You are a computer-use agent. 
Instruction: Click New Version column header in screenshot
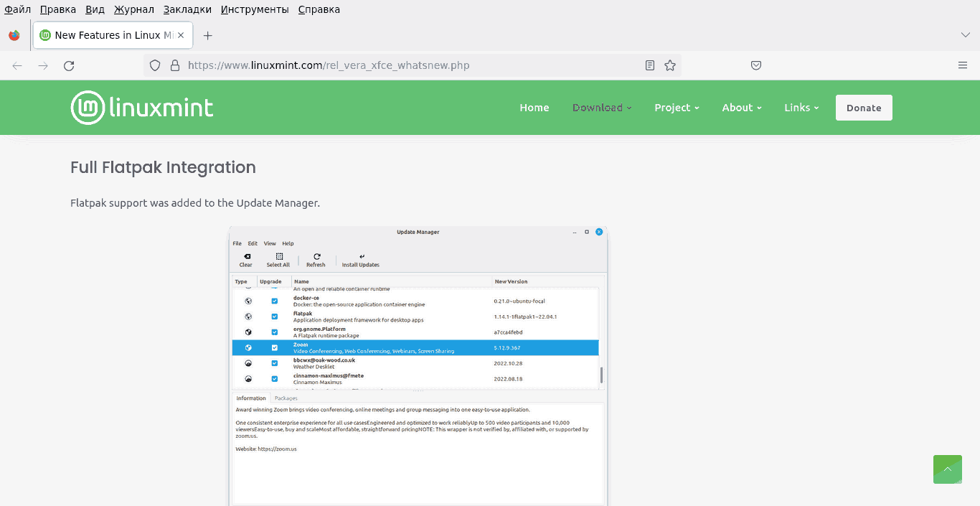point(511,281)
